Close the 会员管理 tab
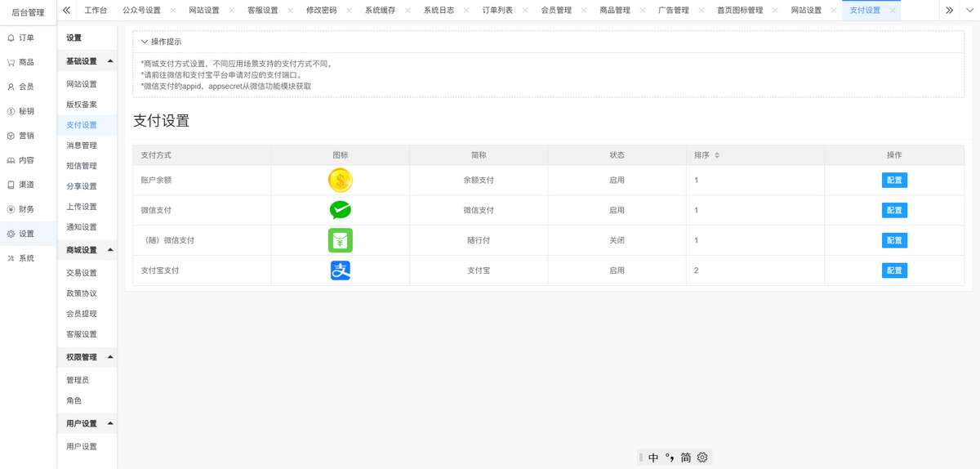 (585, 11)
